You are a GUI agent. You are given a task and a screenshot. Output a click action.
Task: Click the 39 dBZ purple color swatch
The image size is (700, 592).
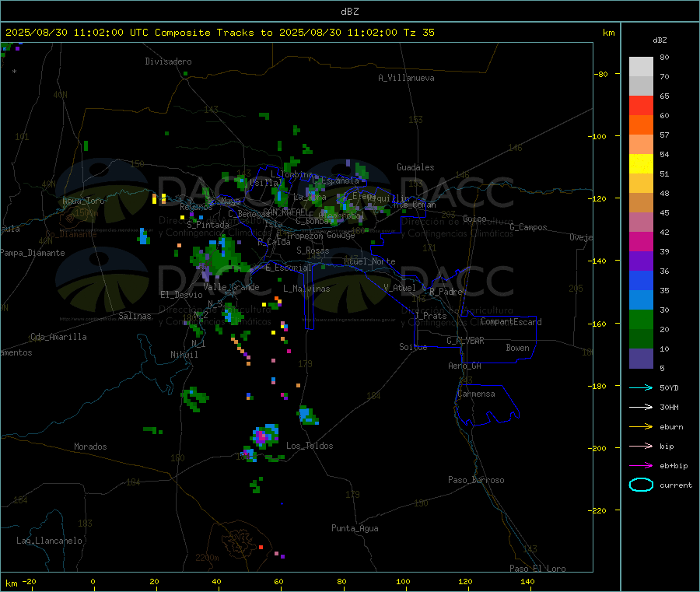tap(641, 261)
